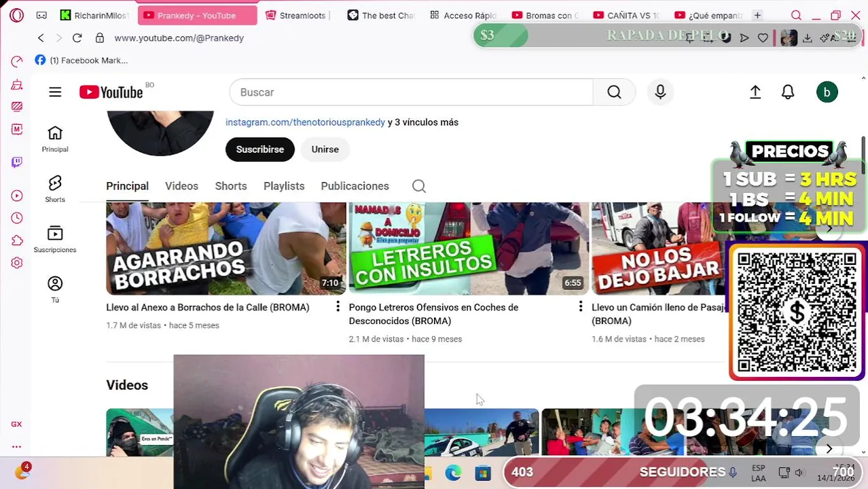The image size is (868, 489).
Task: Click the Suscribirse button
Action: pos(260,149)
